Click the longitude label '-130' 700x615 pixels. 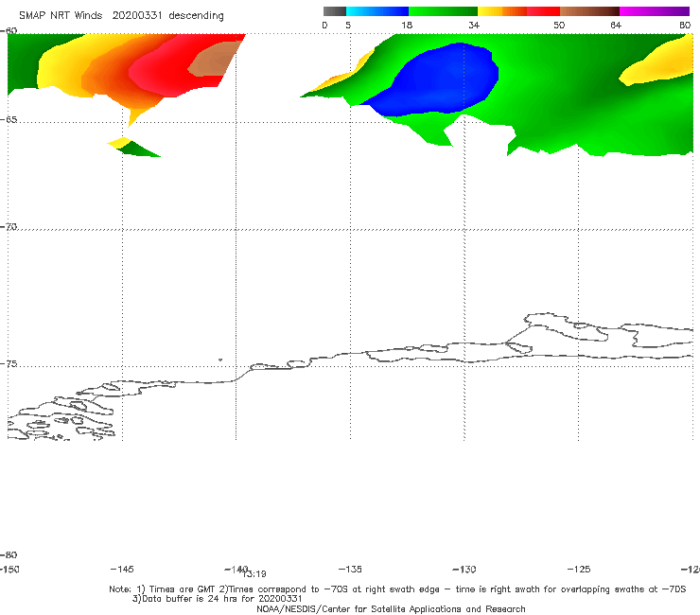pos(464,569)
